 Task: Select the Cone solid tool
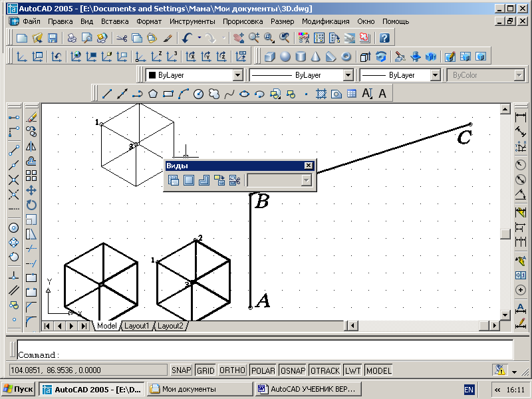[x=315, y=57]
